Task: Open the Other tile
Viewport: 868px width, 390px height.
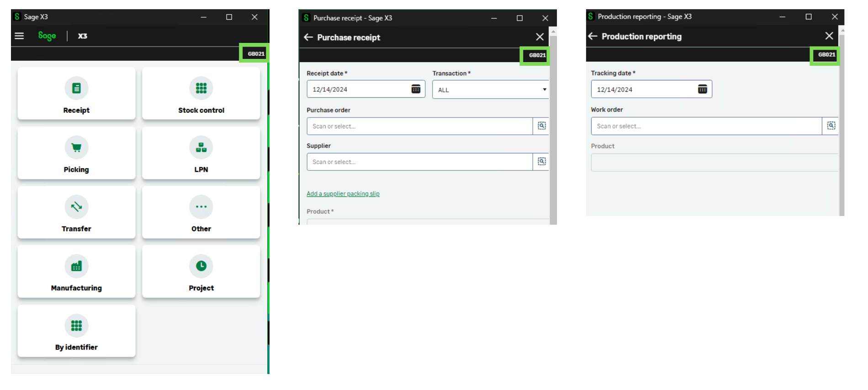Action: (201, 212)
